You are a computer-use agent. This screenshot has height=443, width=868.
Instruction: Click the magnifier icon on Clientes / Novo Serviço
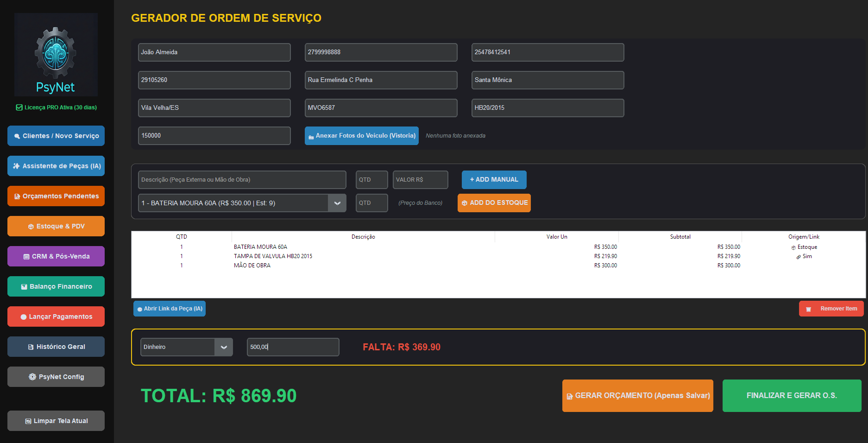(x=17, y=136)
